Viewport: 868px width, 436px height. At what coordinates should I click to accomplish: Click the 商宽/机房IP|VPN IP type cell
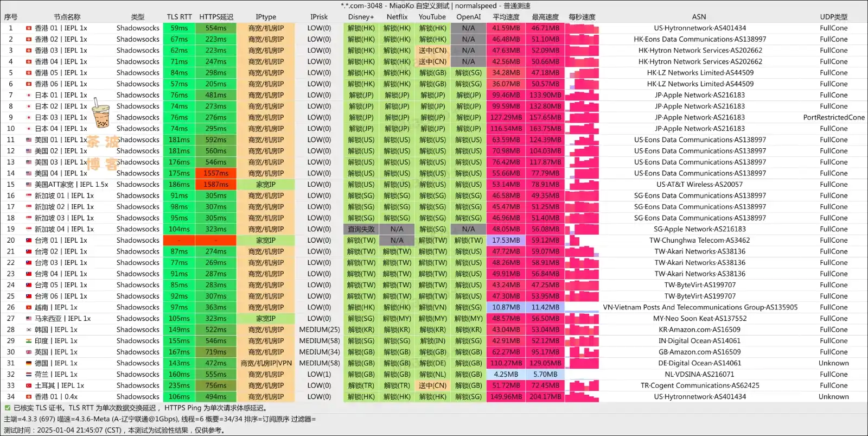(266, 363)
